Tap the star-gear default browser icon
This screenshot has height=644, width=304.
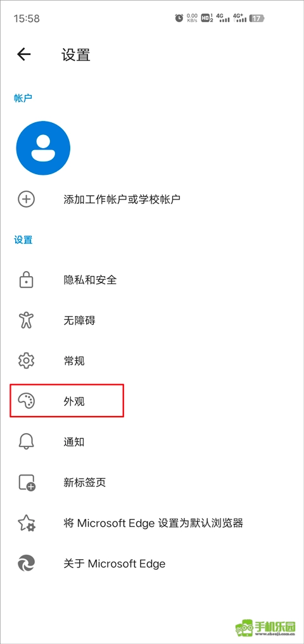coord(27,523)
